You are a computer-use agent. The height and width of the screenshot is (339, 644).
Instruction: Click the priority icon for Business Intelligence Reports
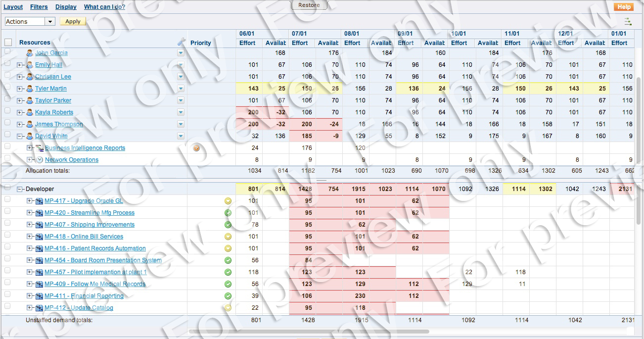(196, 148)
